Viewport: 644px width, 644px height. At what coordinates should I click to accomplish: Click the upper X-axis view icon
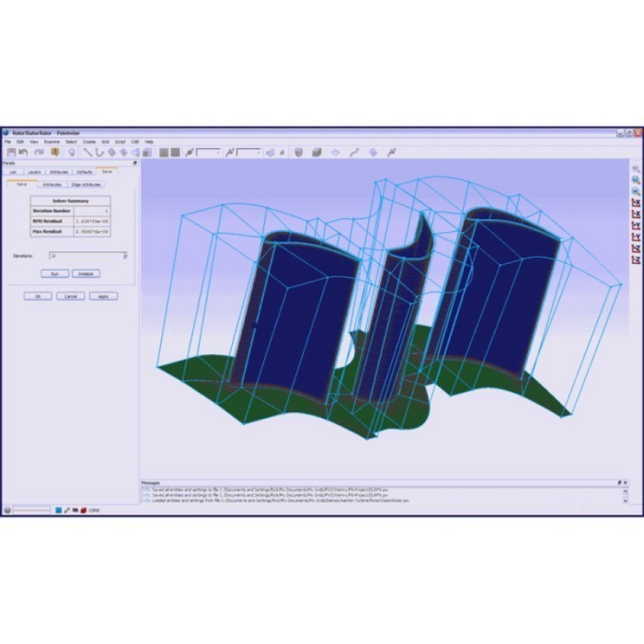coord(636,202)
